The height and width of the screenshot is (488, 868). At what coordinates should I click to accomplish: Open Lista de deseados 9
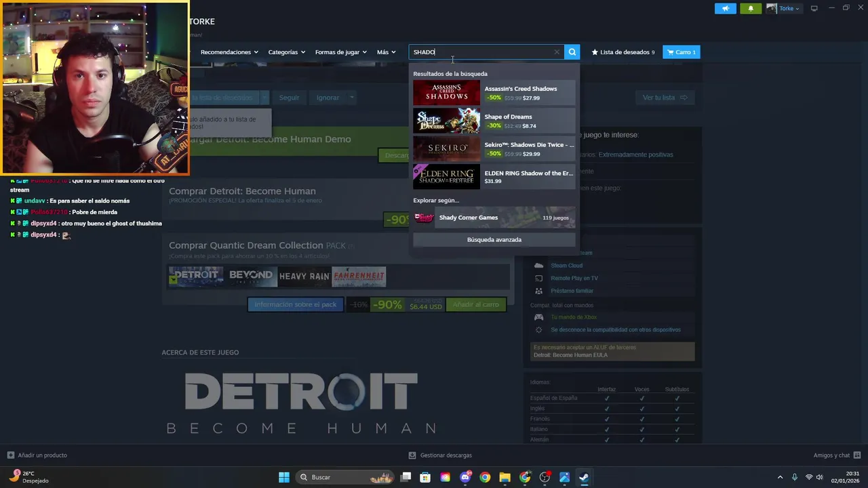(623, 52)
